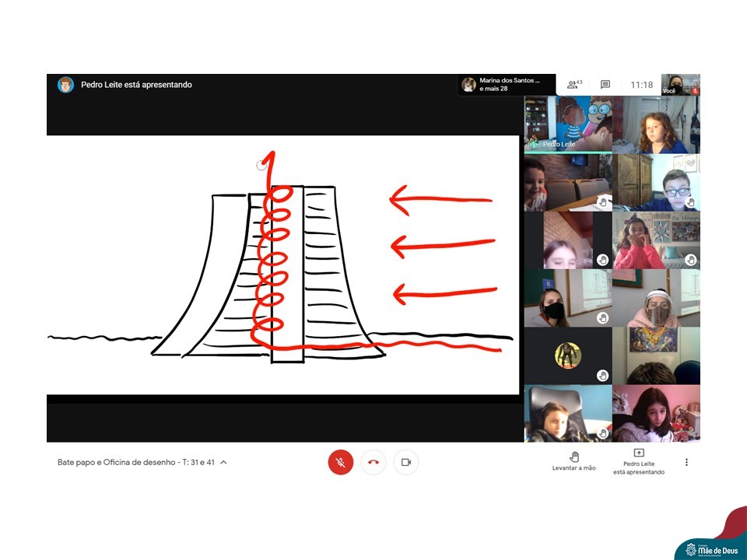This screenshot has height=560, width=747.
Task: Click the round avatar in the camera-off tile
Action: coord(568,355)
